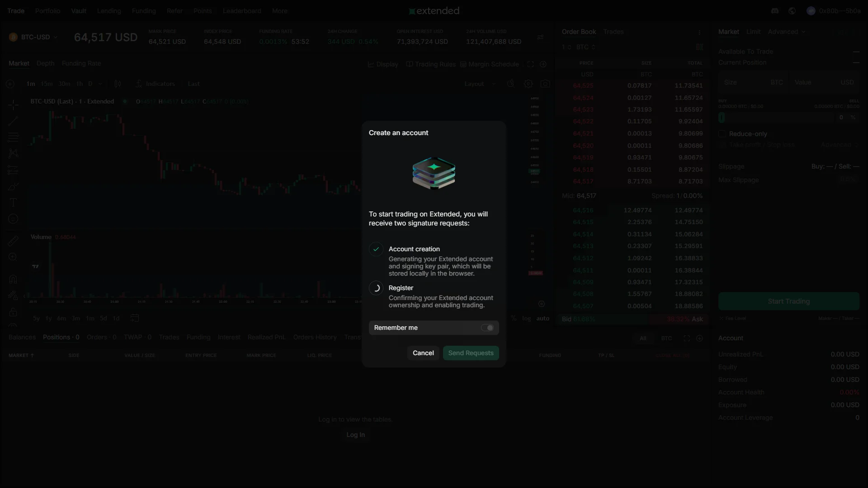The image size is (868, 488).
Task: Open the Margin Schedule link
Action: tap(490, 64)
